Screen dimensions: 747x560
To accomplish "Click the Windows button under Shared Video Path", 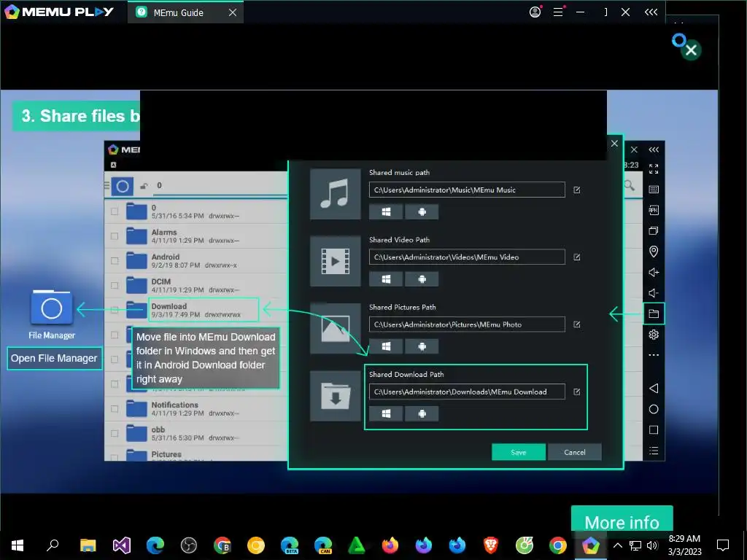I will (x=386, y=279).
